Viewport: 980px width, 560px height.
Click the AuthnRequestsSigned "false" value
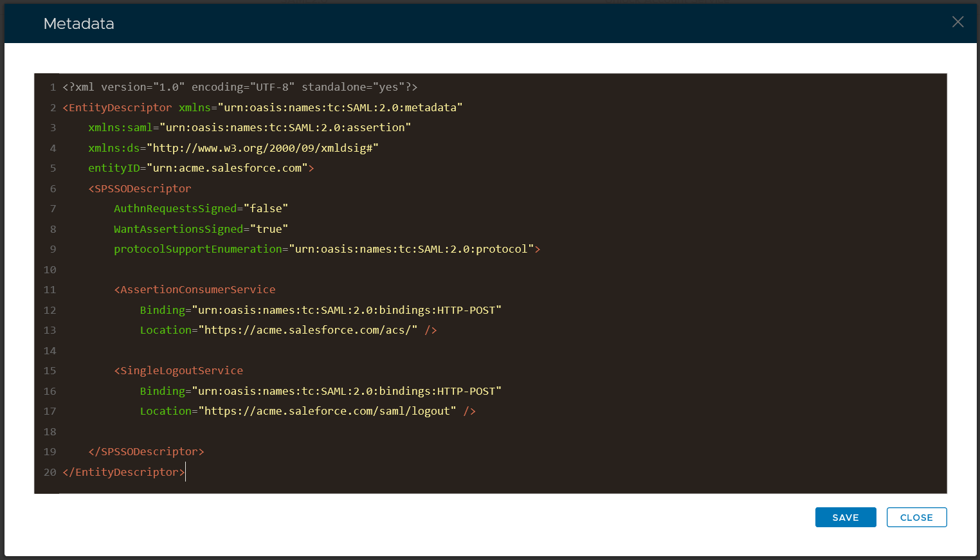click(x=266, y=209)
